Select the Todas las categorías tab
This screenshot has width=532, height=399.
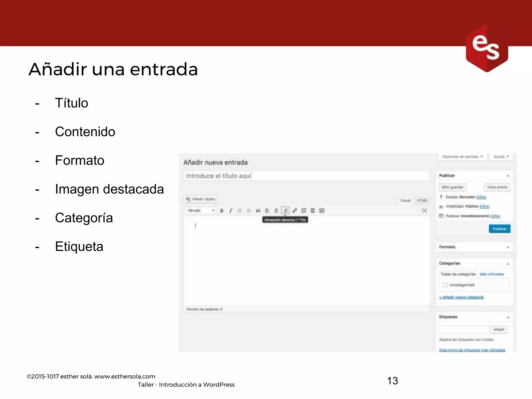458,274
